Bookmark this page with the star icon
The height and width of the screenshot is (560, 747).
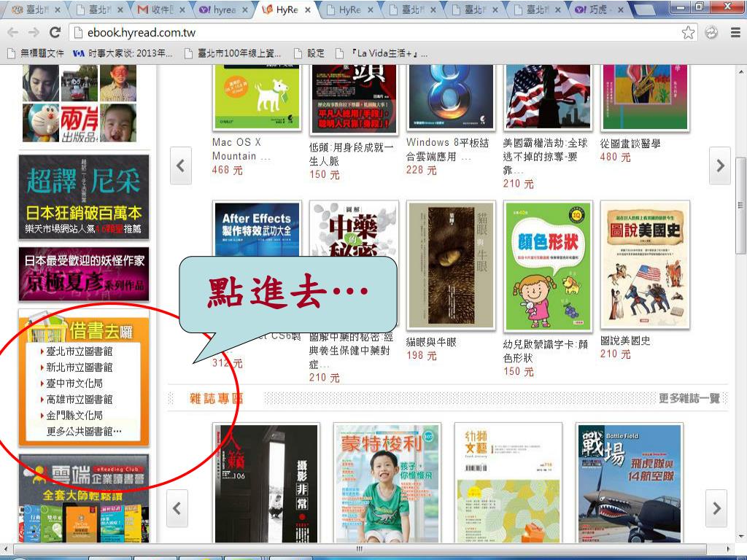click(x=688, y=32)
